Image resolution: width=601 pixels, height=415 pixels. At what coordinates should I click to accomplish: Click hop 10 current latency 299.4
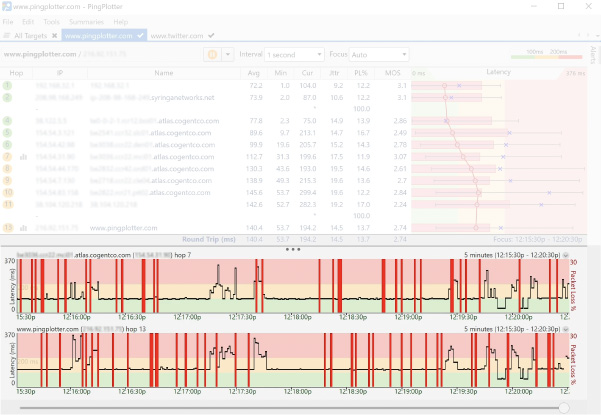[308, 192]
